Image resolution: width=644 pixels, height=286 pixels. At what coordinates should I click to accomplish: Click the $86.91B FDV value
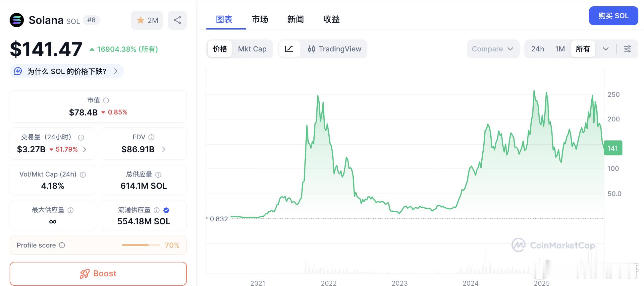coord(138,149)
